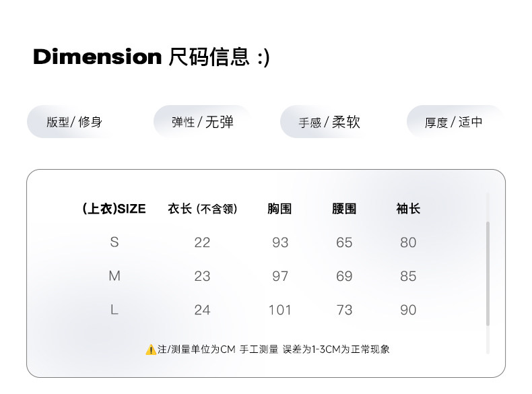
Task: Click the Dimension 尺码信息 heading
Action: click(x=151, y=57)
